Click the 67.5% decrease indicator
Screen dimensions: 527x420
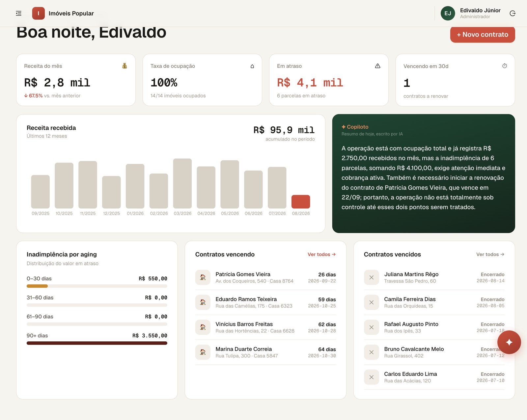[x=33, y=96]
